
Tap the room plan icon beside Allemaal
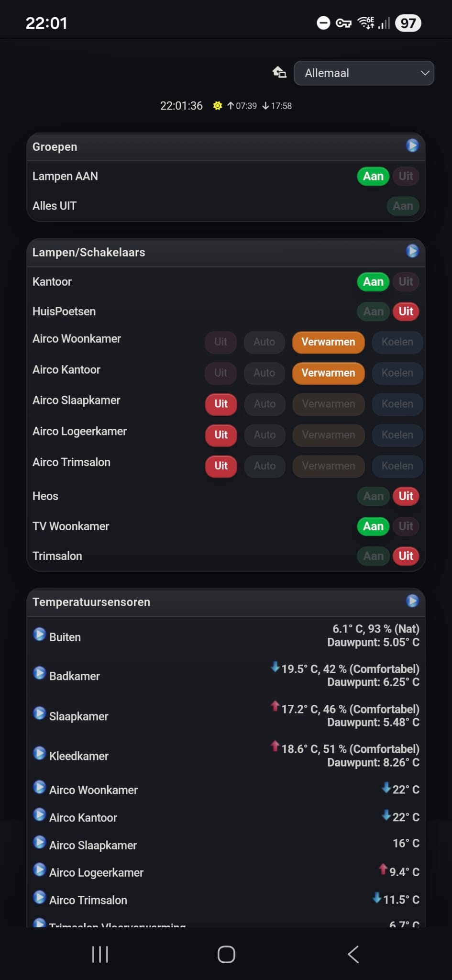click(279, 73)
